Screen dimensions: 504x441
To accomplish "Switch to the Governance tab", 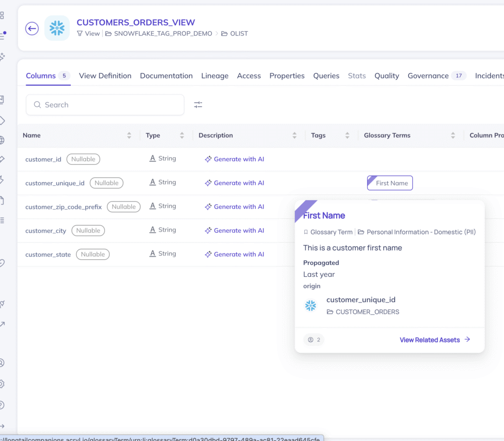I will tap(427, 75).
